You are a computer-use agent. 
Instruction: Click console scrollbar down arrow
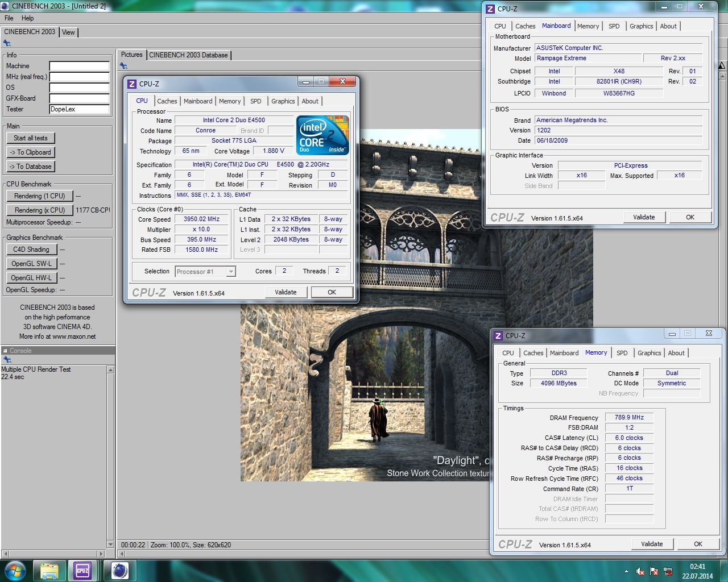pyautogui.click(x=110, y=544)
